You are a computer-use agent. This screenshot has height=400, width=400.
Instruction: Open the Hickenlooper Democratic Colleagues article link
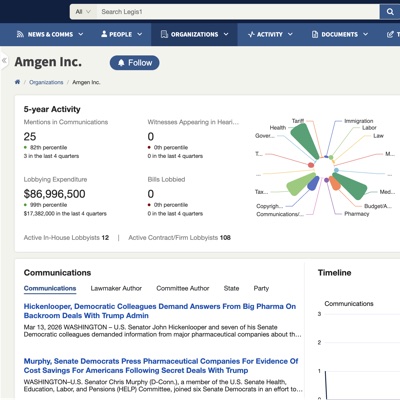[160, 311]
